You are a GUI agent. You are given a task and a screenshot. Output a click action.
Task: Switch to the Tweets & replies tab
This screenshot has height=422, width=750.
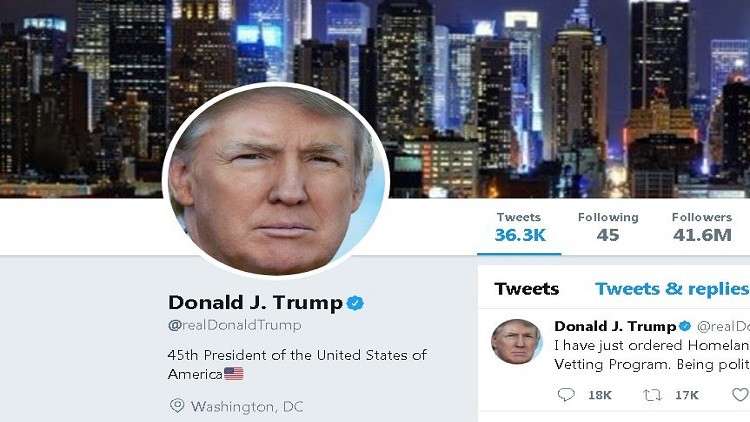pos(672,289)
